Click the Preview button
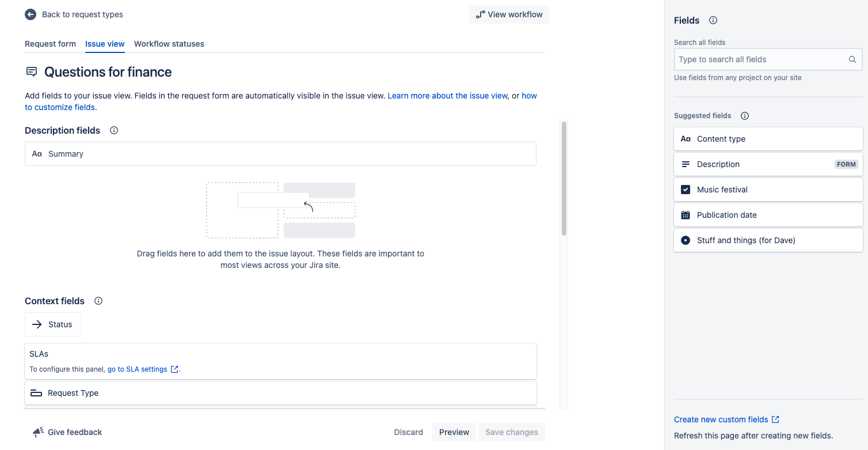 (454, 432)
